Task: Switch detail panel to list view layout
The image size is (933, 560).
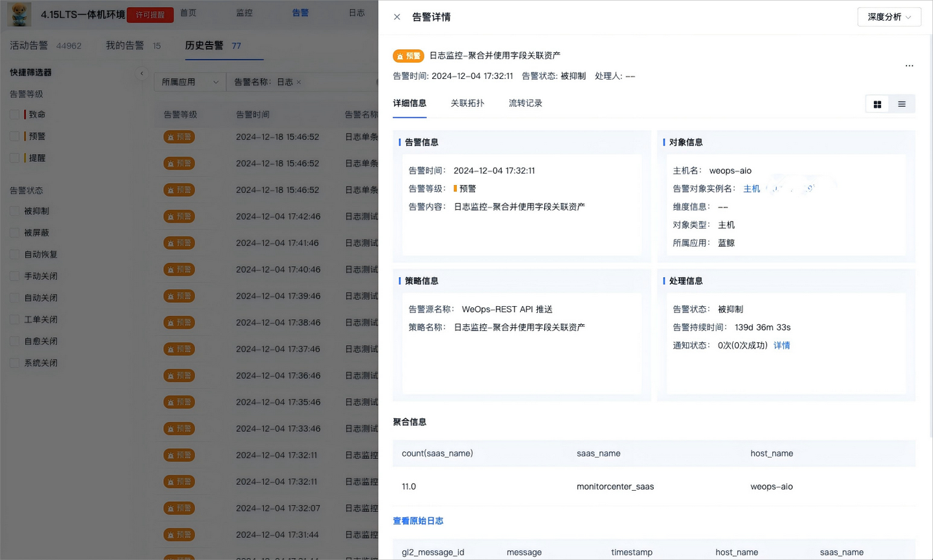Action: [901, 104]
